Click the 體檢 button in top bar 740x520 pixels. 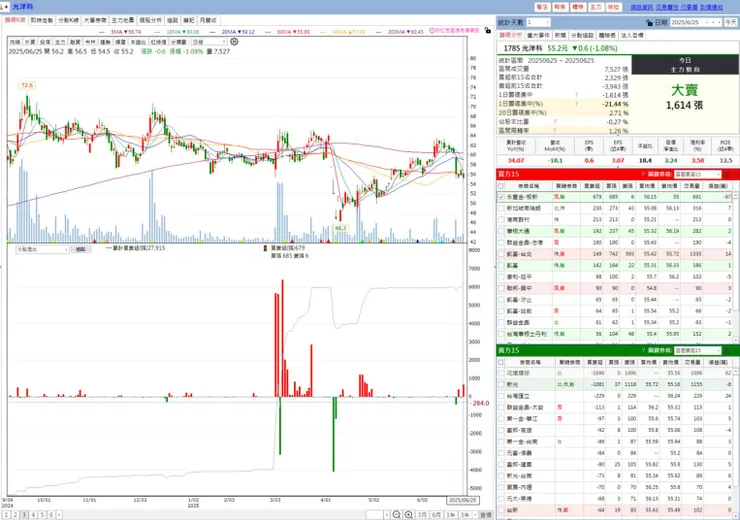click(x=578, y=7)
